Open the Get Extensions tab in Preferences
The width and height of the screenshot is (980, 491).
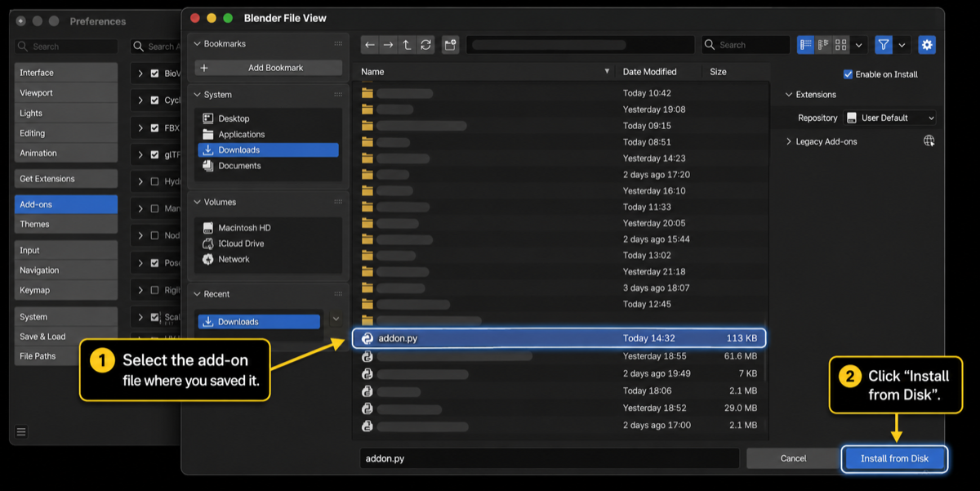click(66, 179)
